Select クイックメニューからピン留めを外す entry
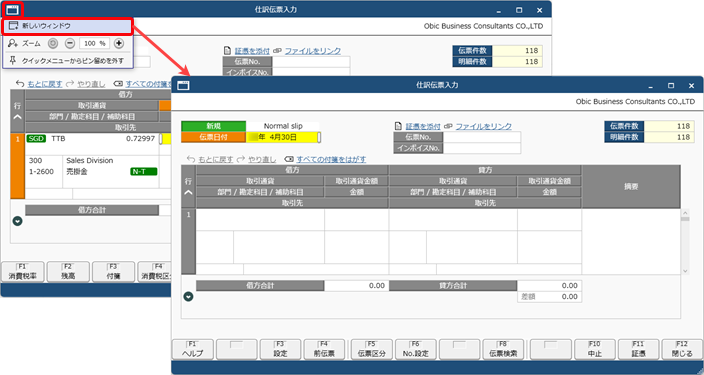704x375 pixels. [68, 60]
